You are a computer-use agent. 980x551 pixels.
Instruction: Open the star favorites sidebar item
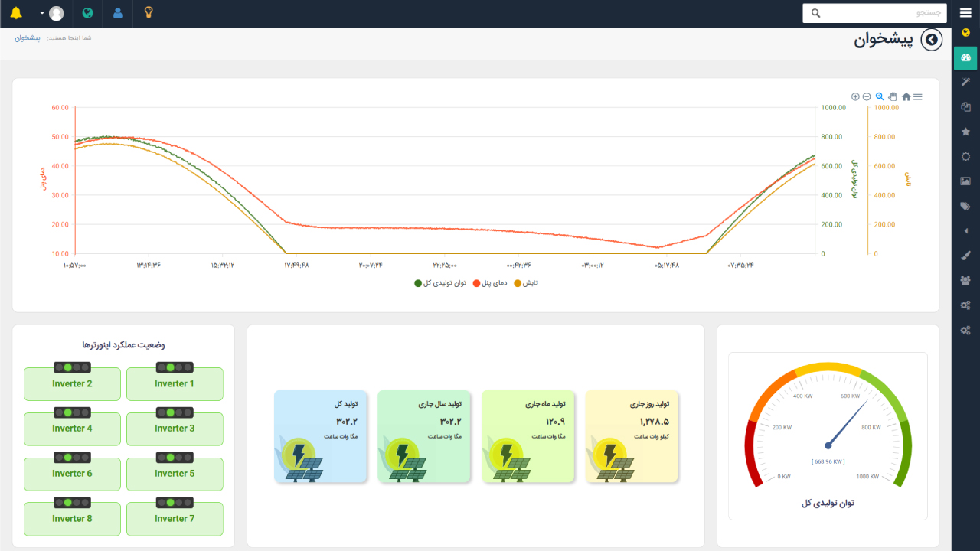(965, 132)
